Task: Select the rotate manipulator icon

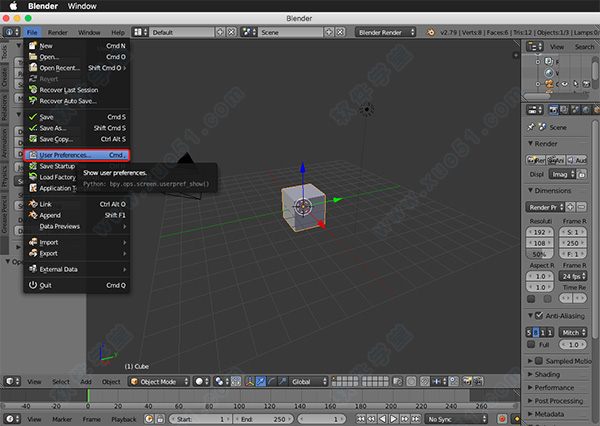Action: (271, 382)
